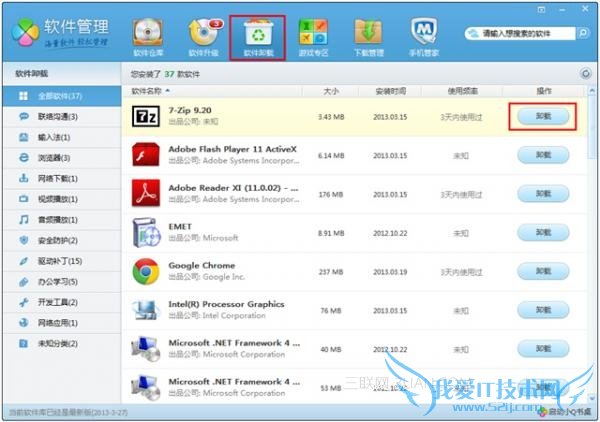Image resolution: width=600 pixels, height=422 pixels.
Task: Click the Adobe Reader XI icon
Action: tap(146, 194)
